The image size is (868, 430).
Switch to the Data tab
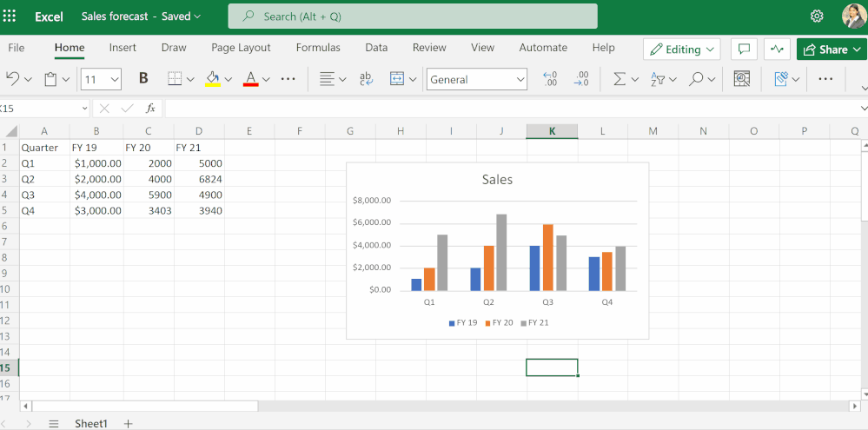pos(376,48)
